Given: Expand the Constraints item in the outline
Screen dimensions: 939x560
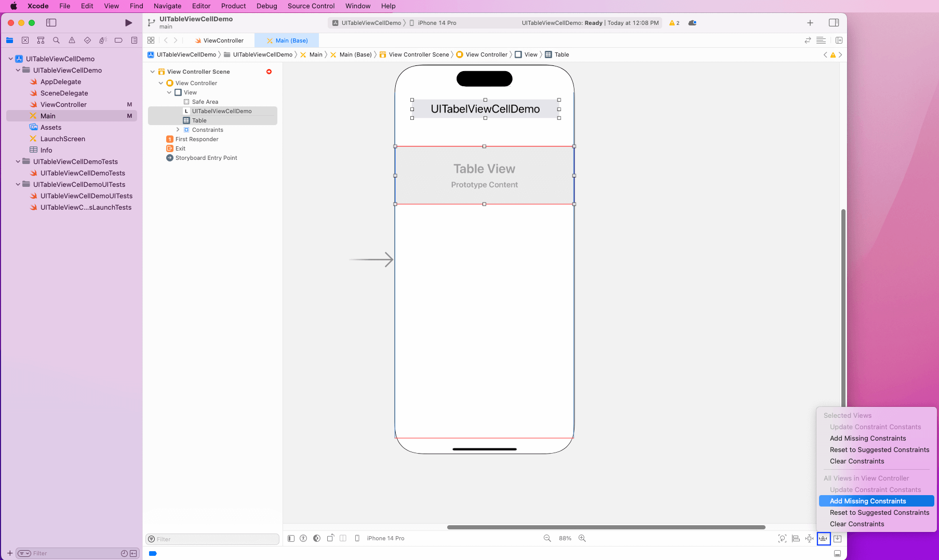Looking at the screenshot, I should point(179,130).
